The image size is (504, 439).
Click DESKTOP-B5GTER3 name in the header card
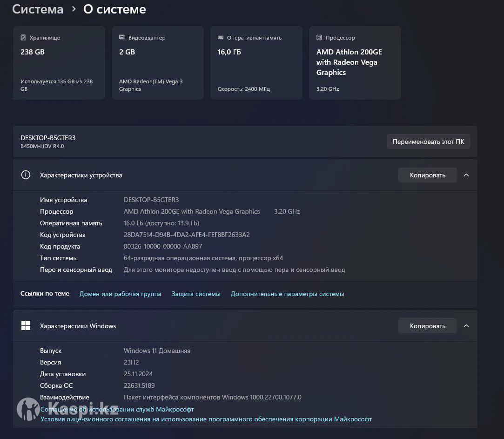48,138
